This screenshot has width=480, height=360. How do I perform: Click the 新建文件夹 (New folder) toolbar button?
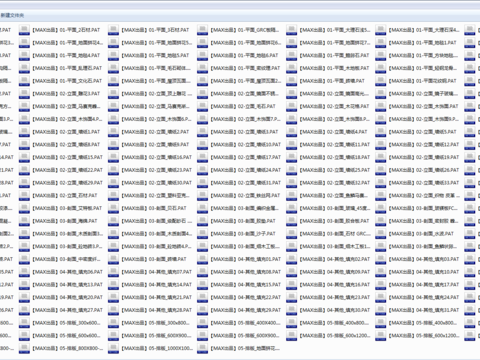pyautogui.click(x=12, y=15)
